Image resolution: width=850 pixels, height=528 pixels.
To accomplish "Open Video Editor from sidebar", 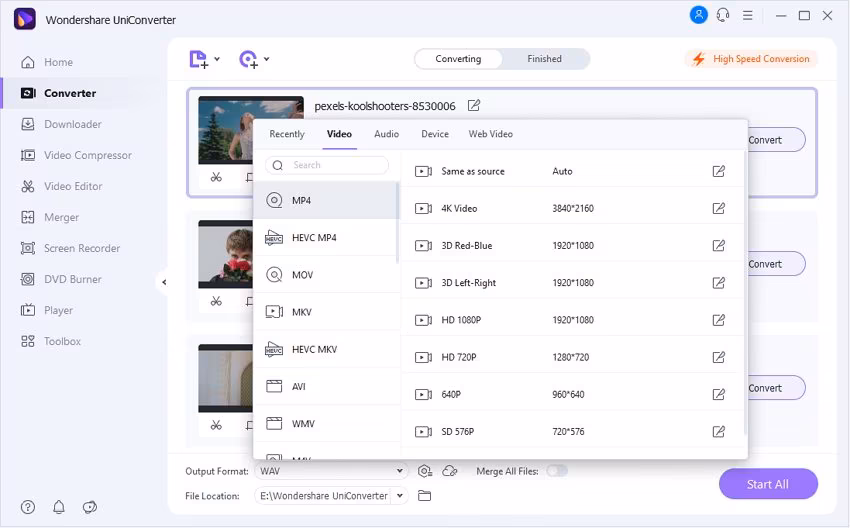I will click(x=61, y=186).
